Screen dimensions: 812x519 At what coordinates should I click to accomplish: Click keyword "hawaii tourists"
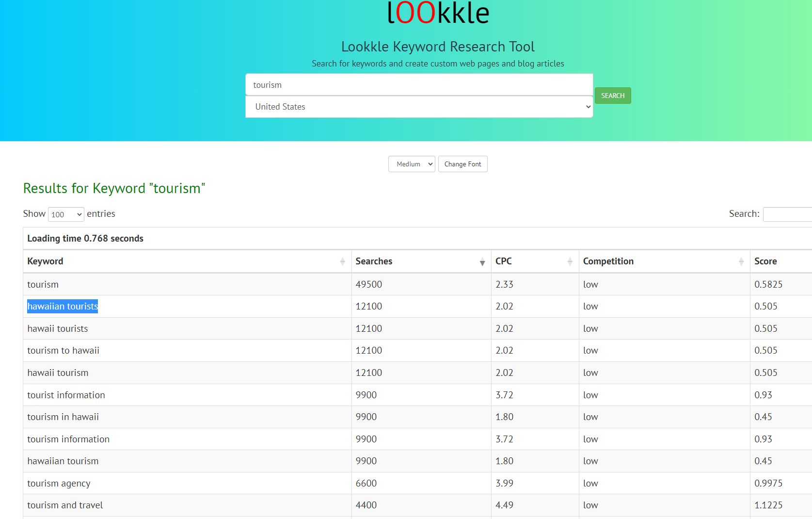[x=58, y=328]
